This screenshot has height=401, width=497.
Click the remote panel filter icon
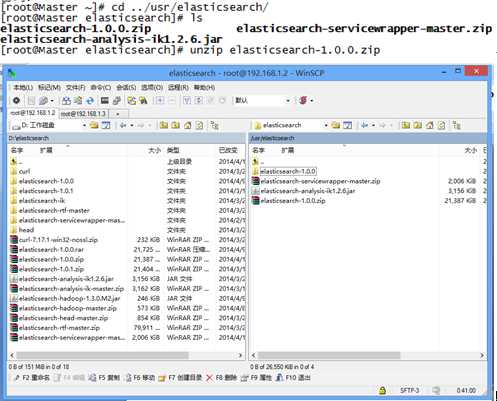pyautogui.click(x=347, y=125)
